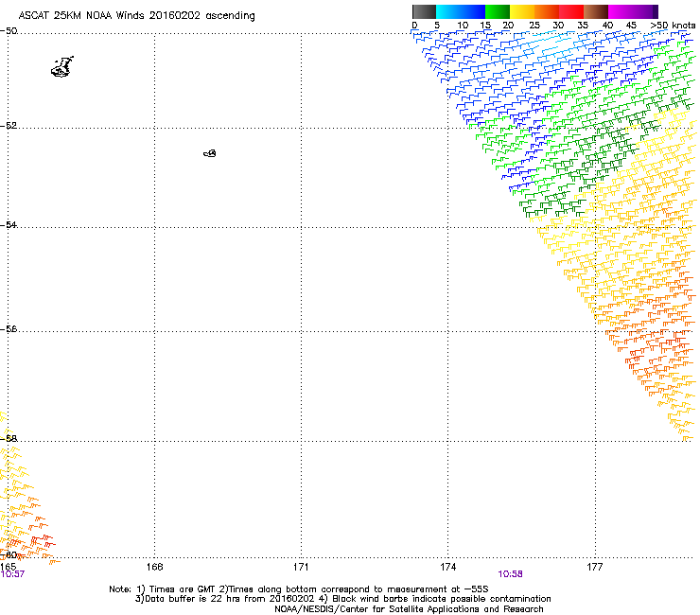
Task: Click the gray 0-5 knots color swatch
Action: tap(424, 11)
